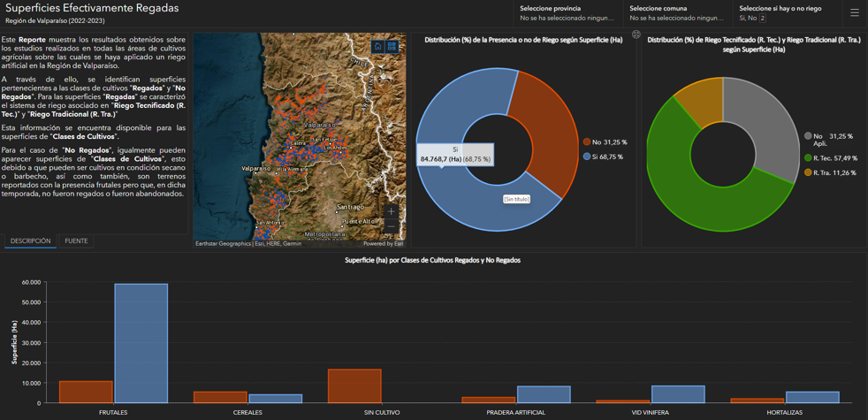Open the basemap gallery grid icon
Screen dimensions: 868x420
pos(392,46)
